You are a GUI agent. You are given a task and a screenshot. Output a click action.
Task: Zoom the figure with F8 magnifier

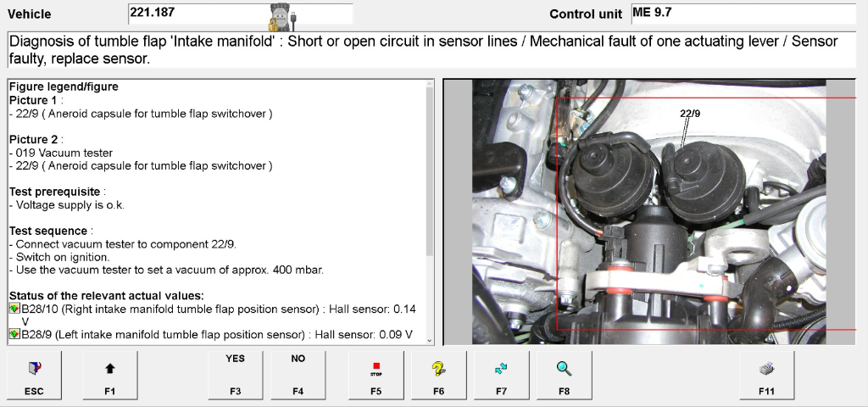click(x=564, y=376)
